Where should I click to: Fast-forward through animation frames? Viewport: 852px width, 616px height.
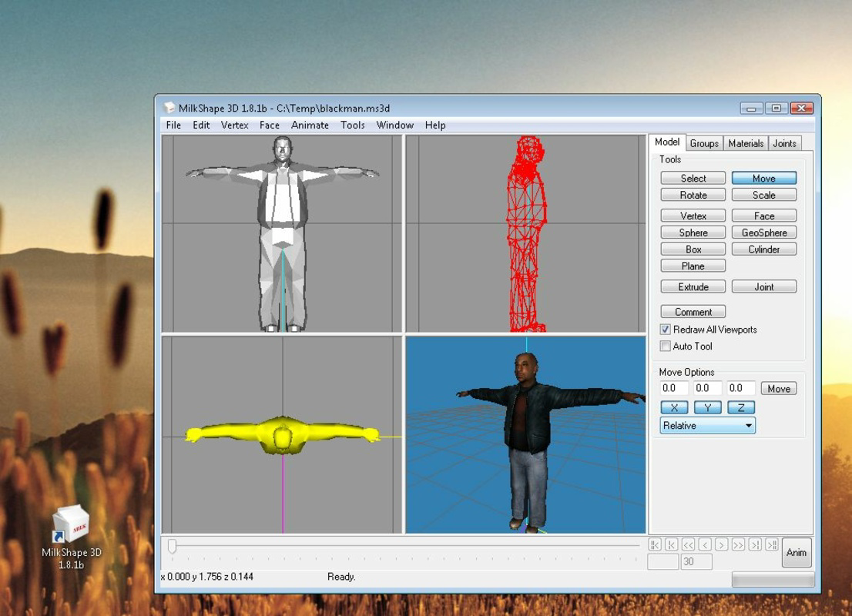pos(740,546)
